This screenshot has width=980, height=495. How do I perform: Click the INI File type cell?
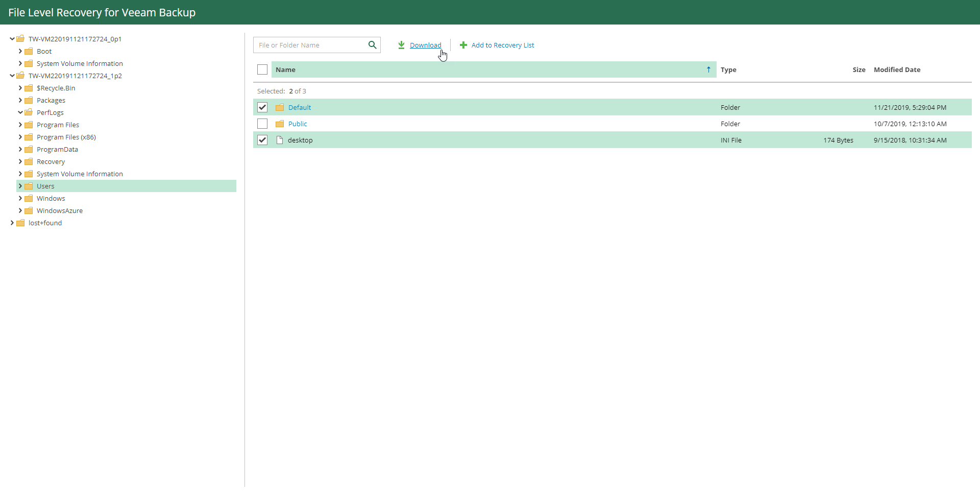pyautogui.click(x=731, y=140)
